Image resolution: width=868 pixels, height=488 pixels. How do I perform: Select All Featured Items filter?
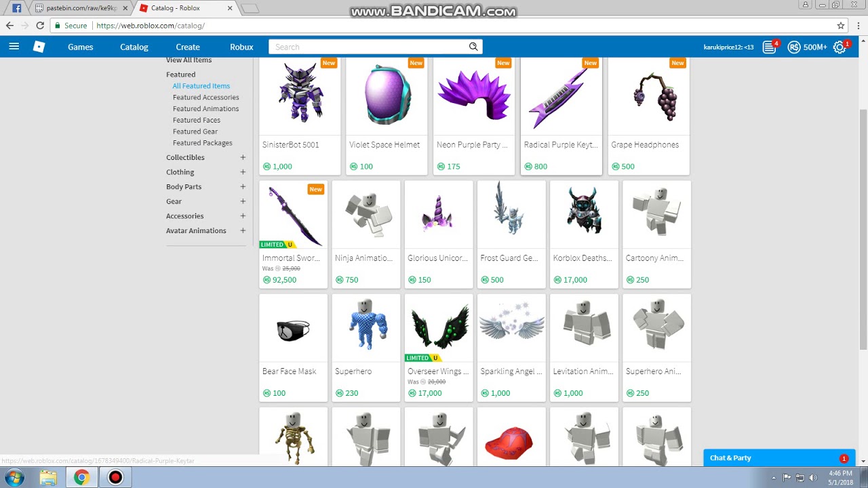pyautogui.click(x=201, y=86)
